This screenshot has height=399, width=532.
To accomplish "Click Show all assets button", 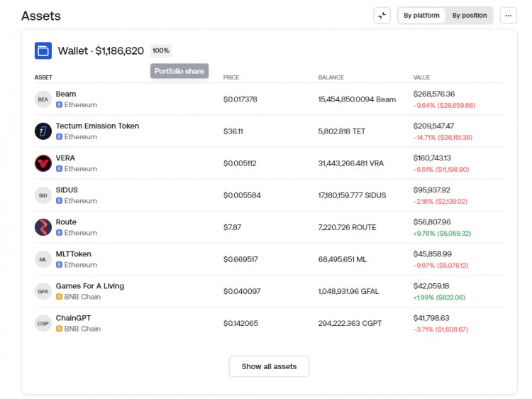I will (269, 366).
